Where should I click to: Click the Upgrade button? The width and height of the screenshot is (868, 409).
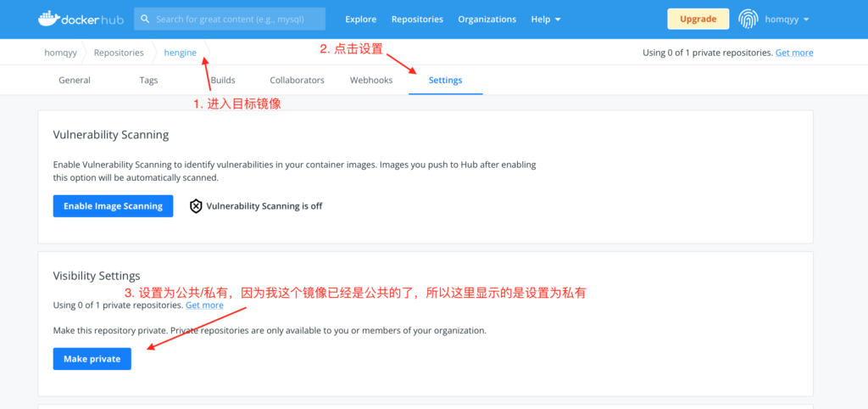point(698,20)
